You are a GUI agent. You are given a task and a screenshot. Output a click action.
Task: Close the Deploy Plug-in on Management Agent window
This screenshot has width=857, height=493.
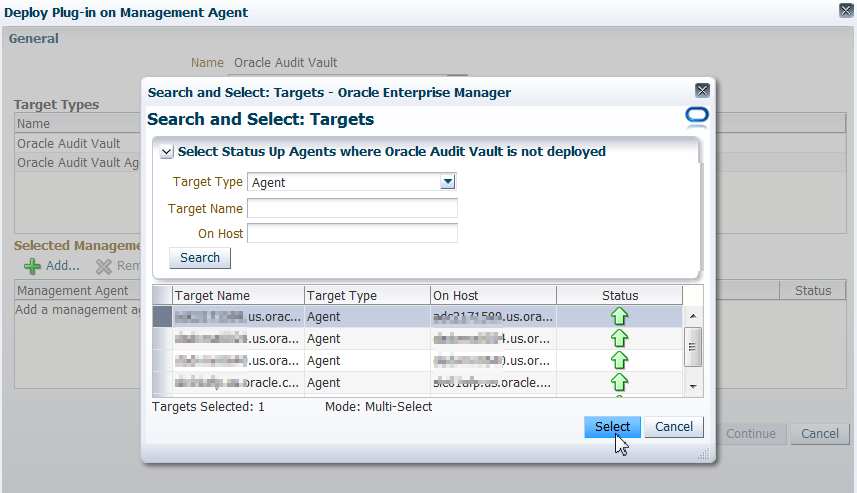(x=846, y=10)
